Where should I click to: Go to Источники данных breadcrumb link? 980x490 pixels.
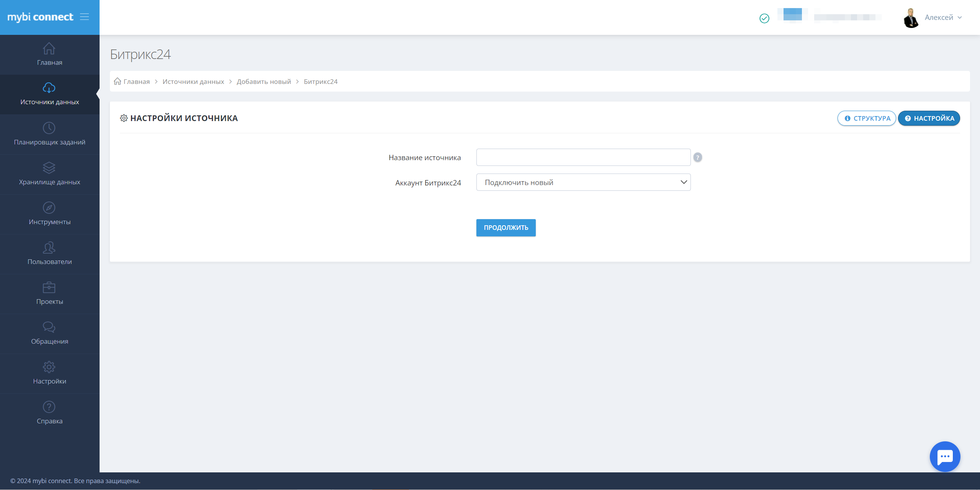point(193,82)
